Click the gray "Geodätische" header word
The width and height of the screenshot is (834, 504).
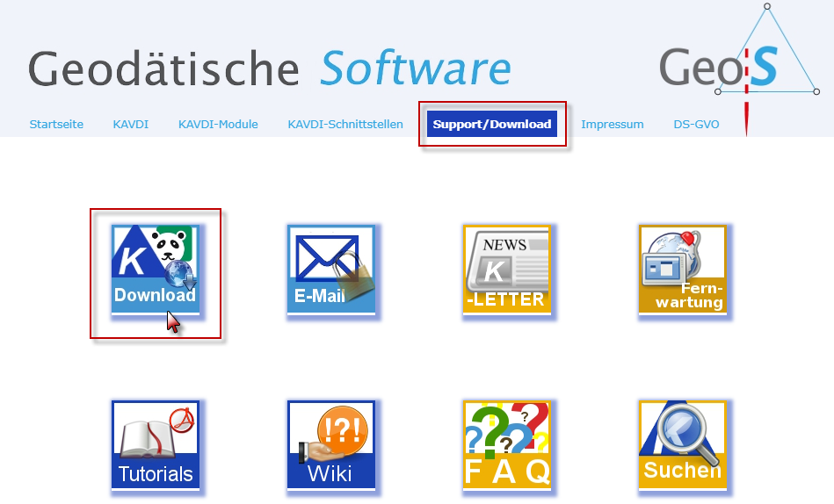[x=163, y=68]
